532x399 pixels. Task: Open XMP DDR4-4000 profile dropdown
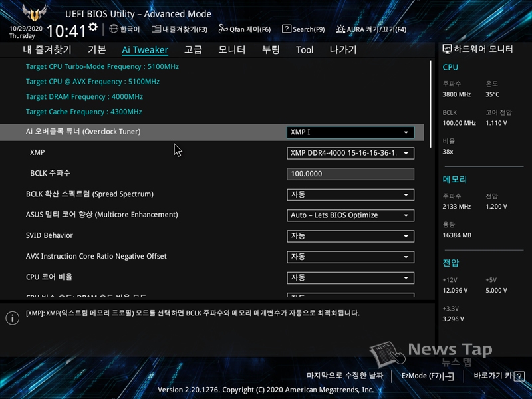click(x=350, y=153)
